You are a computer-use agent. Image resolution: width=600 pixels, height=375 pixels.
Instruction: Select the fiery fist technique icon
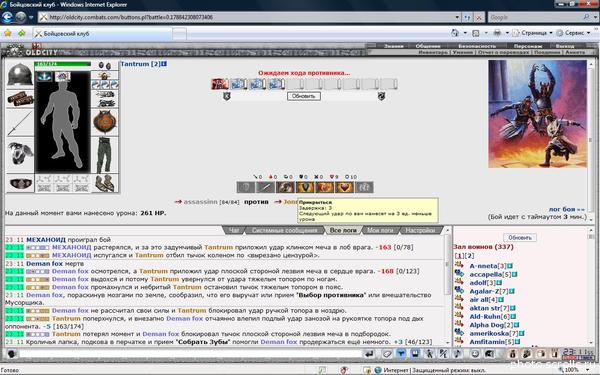[324, 187]
